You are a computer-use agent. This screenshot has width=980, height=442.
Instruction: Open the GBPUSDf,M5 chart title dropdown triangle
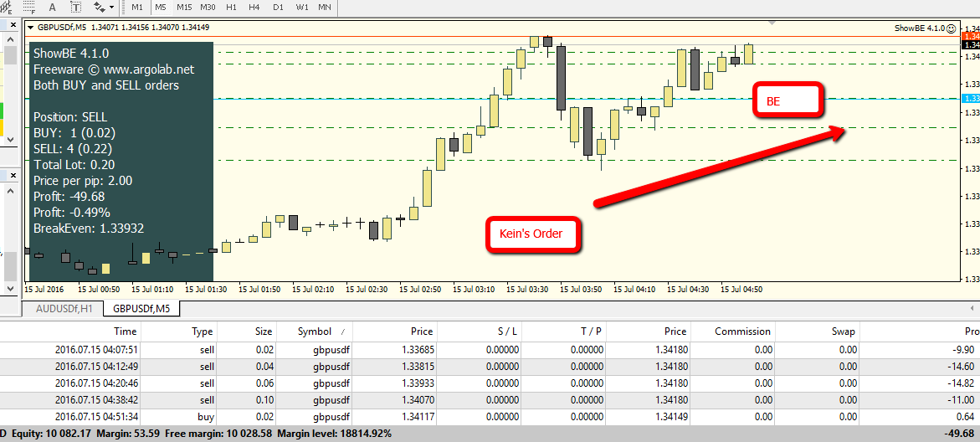click(x=30, y=28)
